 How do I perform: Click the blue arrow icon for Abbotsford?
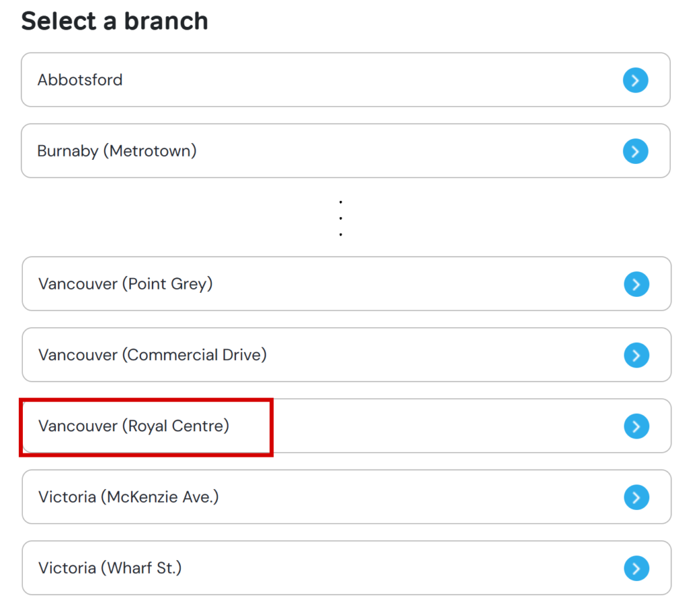coord(635,80)
